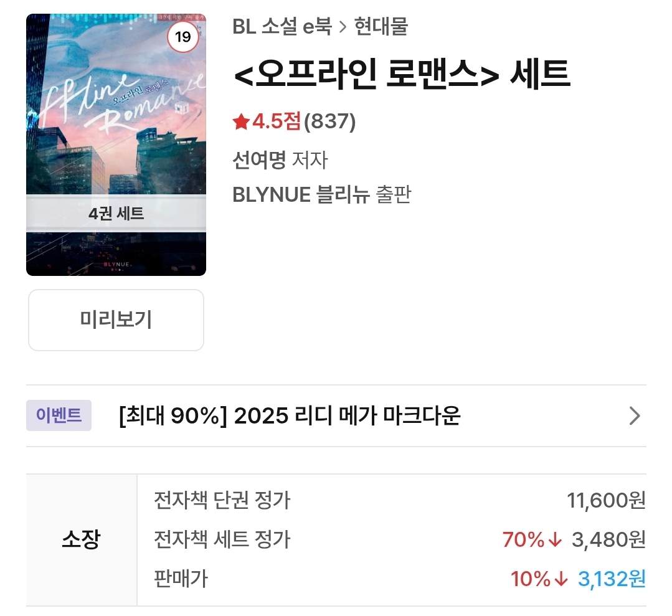Open the 2025 리디 메가 마크다운 event

[289, 415]
